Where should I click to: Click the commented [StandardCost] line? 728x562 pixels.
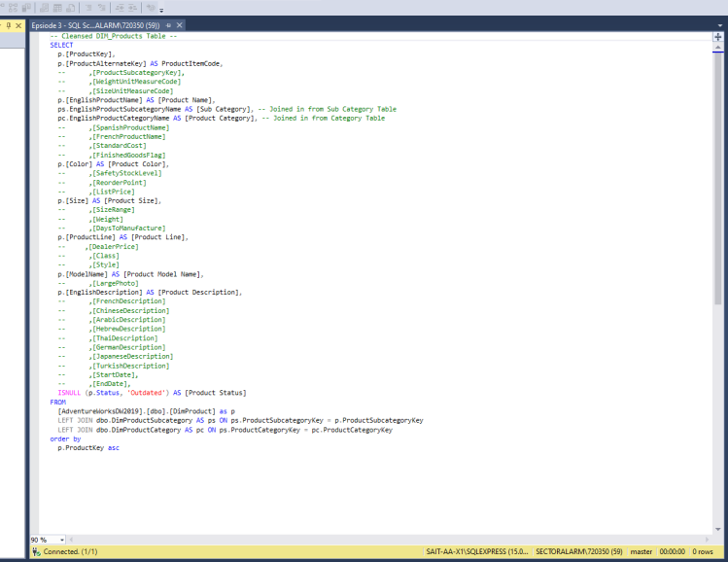[102, 146]
